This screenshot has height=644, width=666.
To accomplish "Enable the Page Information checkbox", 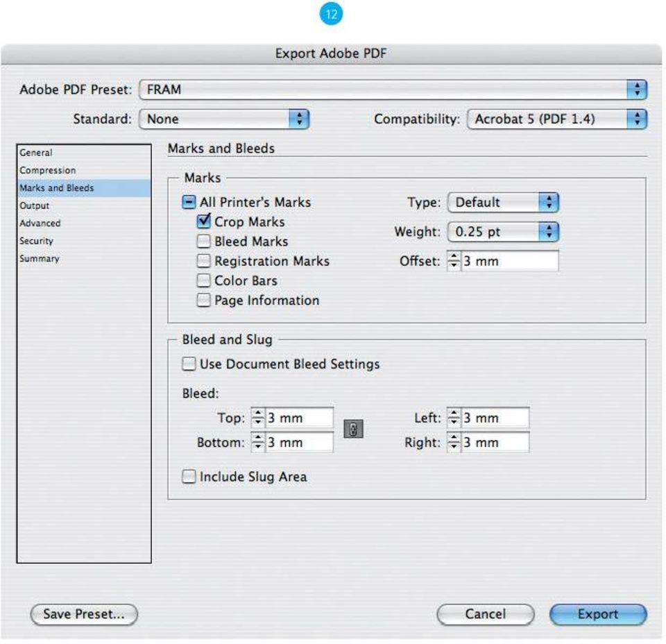I will pos(203,300).
